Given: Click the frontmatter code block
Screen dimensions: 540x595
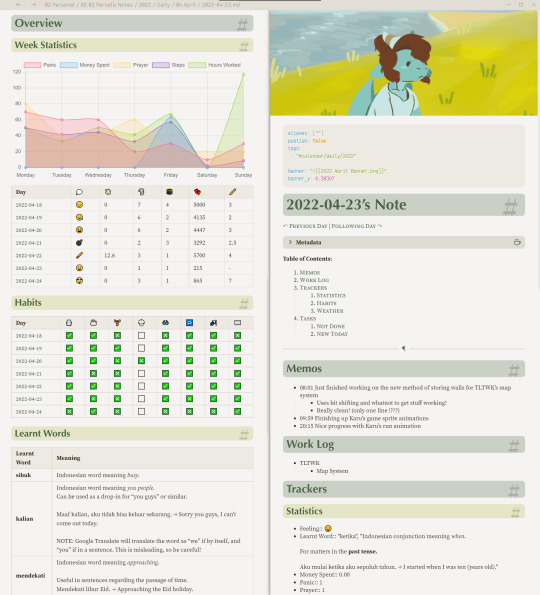Looking at the screenshot, I should click(x=404, y=156).
